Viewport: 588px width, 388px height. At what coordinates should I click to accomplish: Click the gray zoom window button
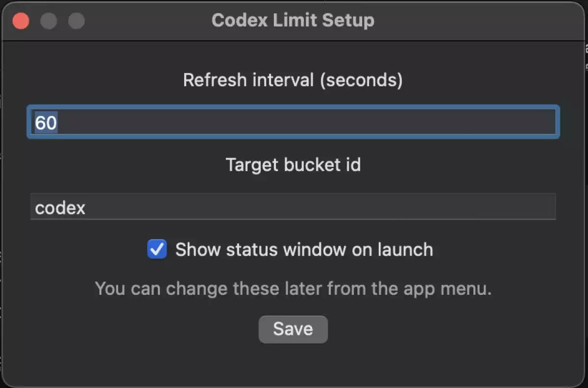(x=76, y=21)
